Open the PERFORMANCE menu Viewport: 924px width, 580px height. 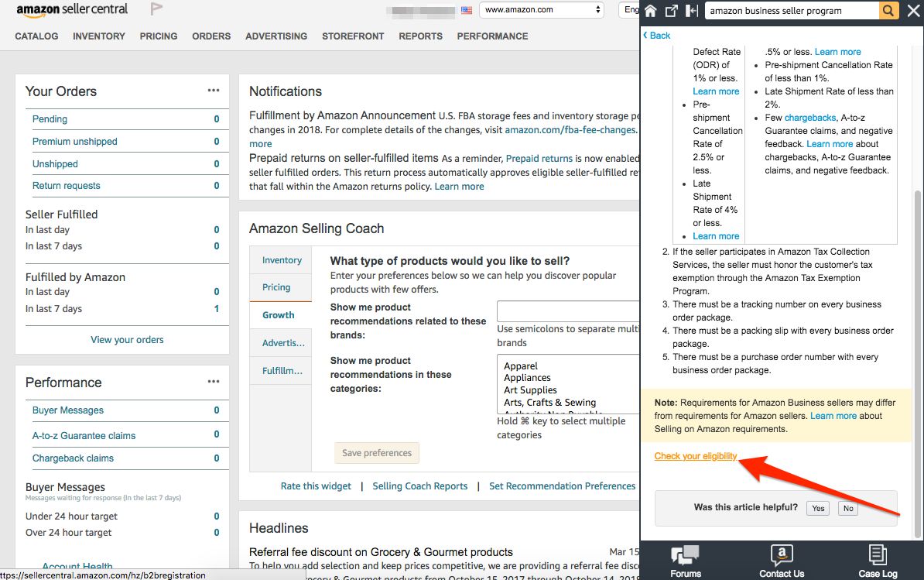tap(493, 36)
